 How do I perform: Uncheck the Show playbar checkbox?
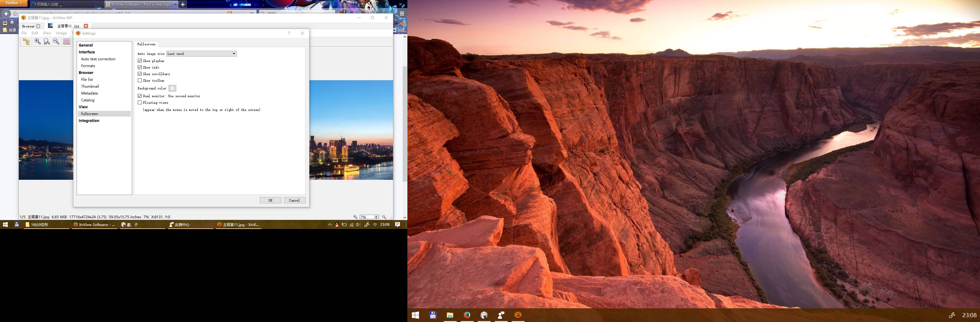click(140, 61)
